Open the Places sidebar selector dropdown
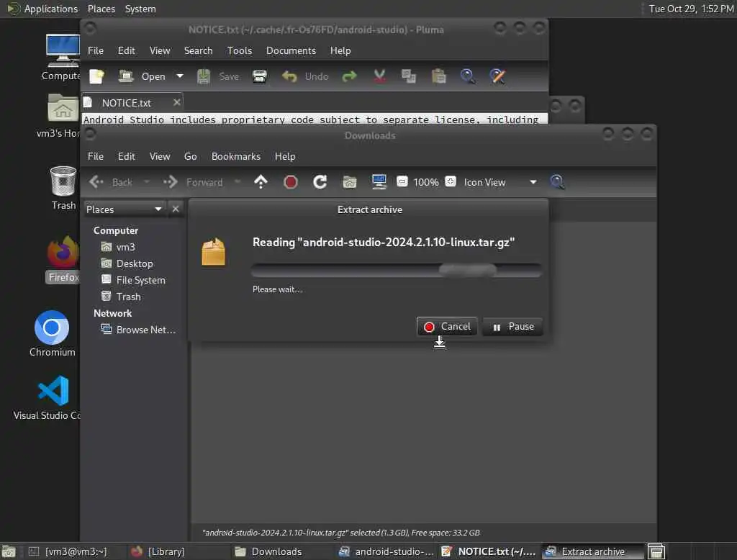 pyautogui.click(x=124, y=209)
